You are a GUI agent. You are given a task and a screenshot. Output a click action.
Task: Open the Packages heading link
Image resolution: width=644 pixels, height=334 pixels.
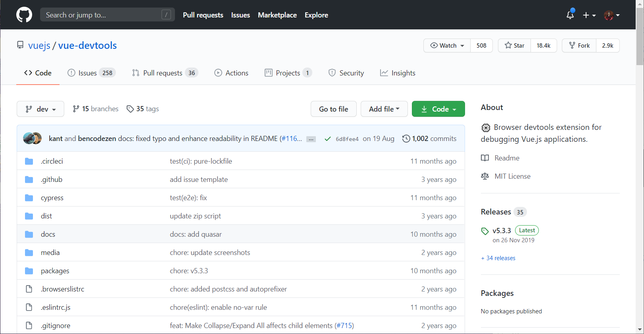click(x=497, y=293)
